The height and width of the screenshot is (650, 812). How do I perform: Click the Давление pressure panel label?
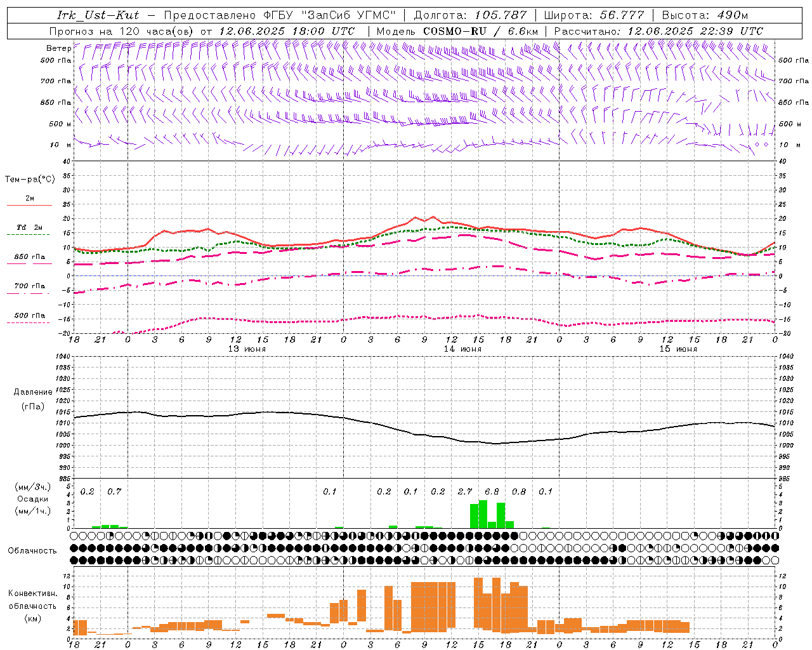click(33, 392)
